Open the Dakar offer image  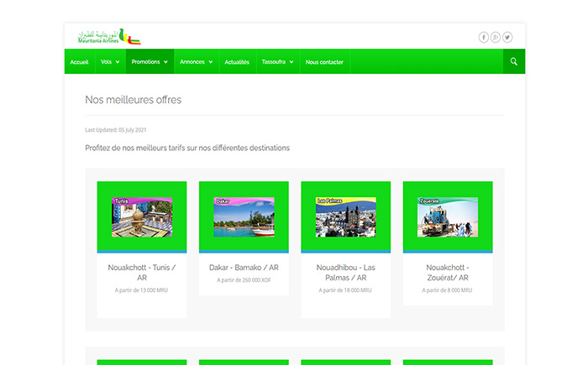click(244, 217)
